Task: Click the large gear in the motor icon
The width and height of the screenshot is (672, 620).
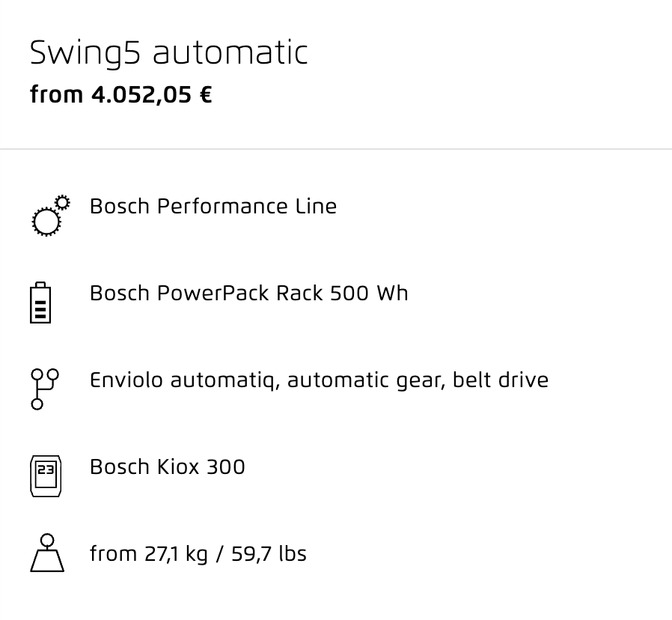Action: (x=46, y=222)
